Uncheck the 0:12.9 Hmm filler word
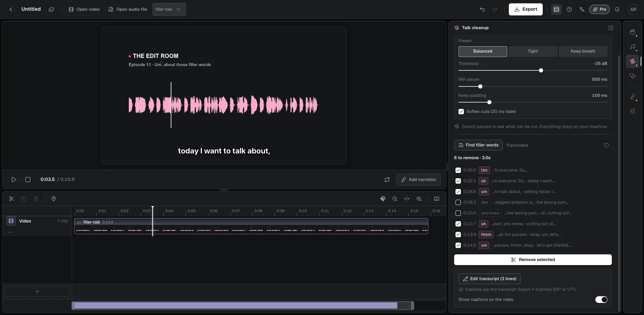644x315 pixels. click(458, 235)
